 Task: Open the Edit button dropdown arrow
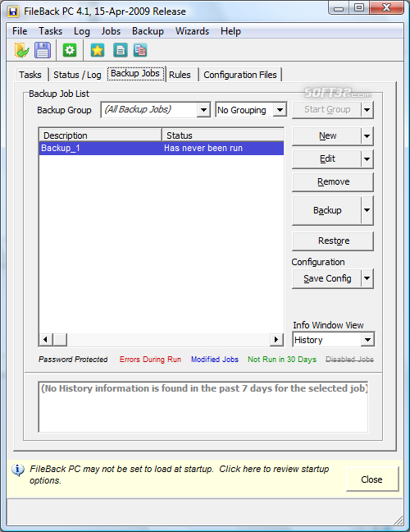pos(367,158)
